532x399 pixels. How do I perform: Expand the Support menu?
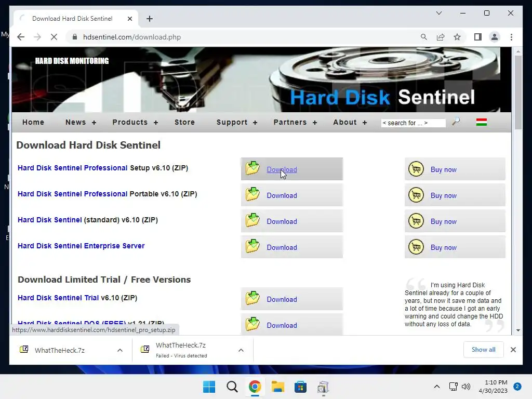pos(237,122)
